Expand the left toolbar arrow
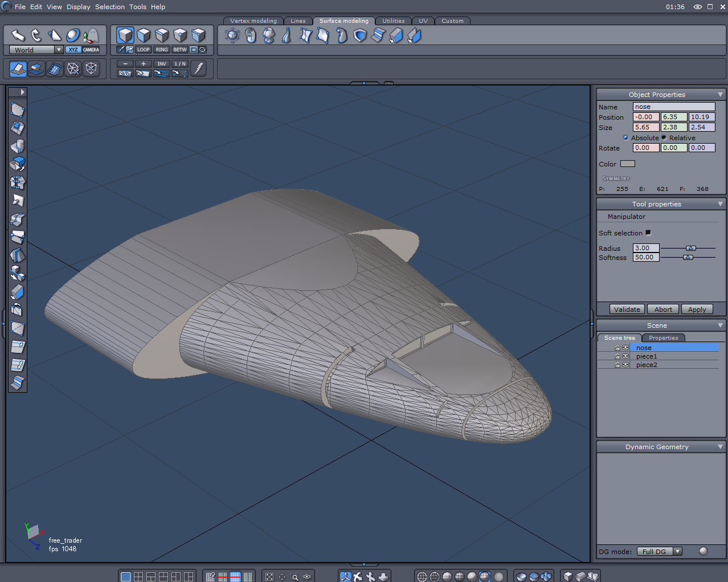This screenshot has height=582, width=728. click(22, 92)
